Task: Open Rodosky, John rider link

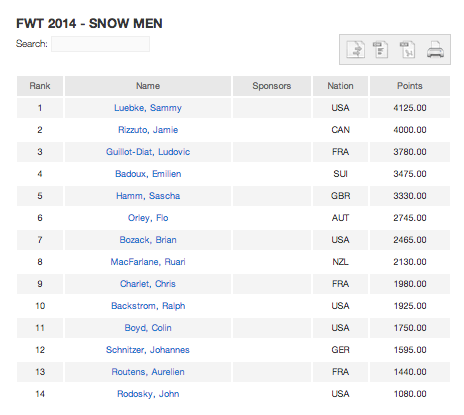Action: (x=148, y=394)
